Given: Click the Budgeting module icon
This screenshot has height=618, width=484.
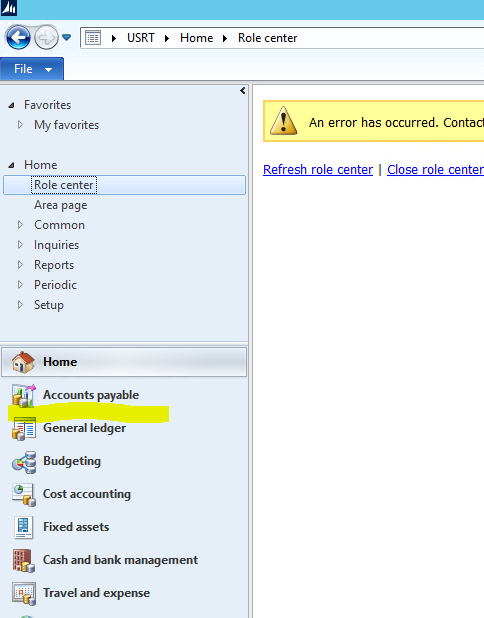Looking at the screenshot, I should pos(24,462).
